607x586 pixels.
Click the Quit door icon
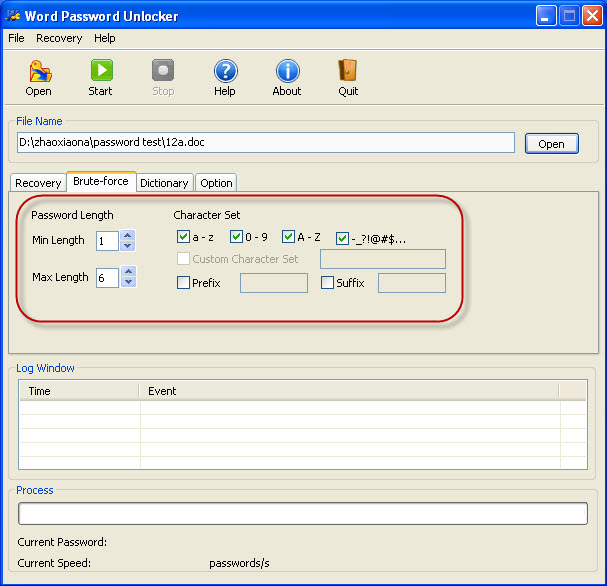point(348,71)
